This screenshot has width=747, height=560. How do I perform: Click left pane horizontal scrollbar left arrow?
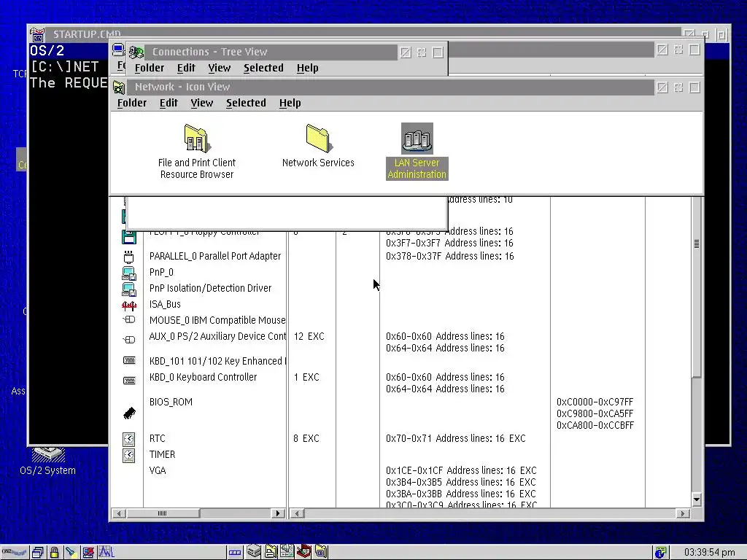pos(119,513)
